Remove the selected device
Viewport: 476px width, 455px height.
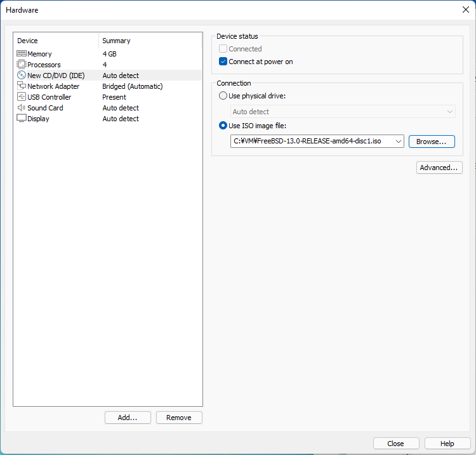pos(179,418)
